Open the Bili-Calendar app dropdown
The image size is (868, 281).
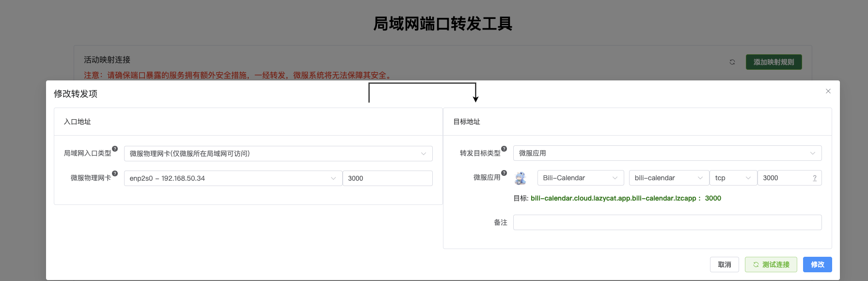(581, 178)
